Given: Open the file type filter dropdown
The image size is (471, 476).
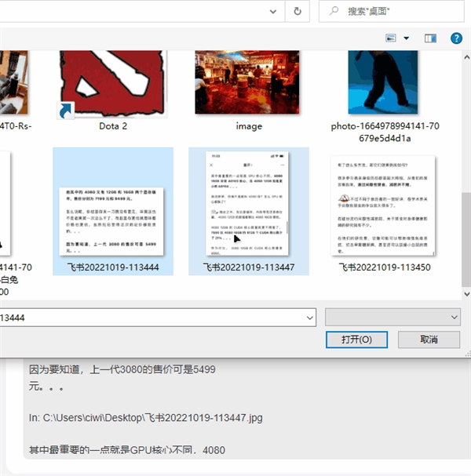Looking at the screenshot, I should pyautogui.click(x=454, y=317).
